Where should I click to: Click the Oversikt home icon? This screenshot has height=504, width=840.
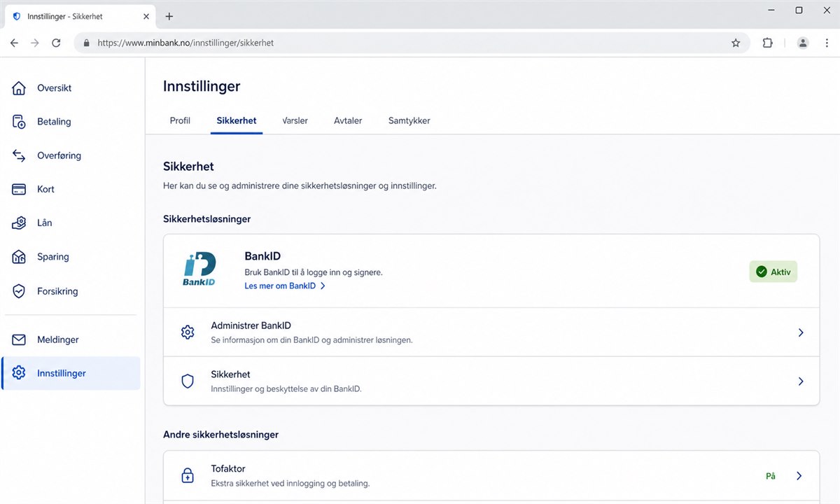coord(19,88)
